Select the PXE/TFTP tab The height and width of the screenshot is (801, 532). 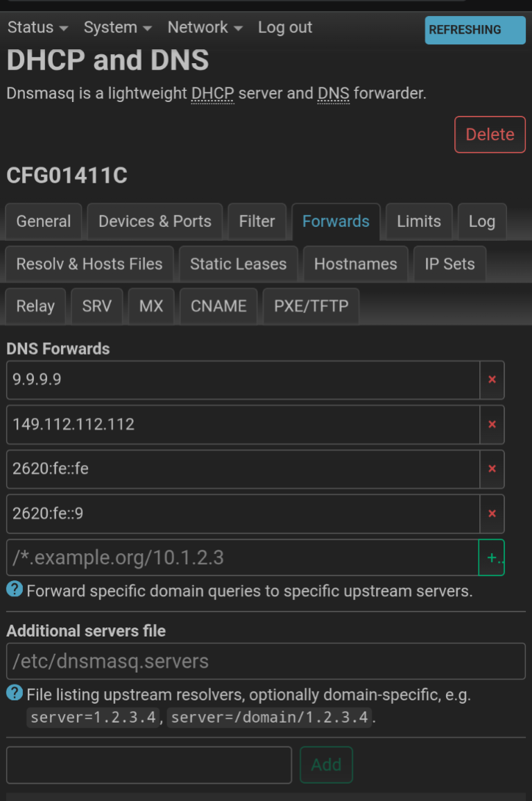coord(311,306)
